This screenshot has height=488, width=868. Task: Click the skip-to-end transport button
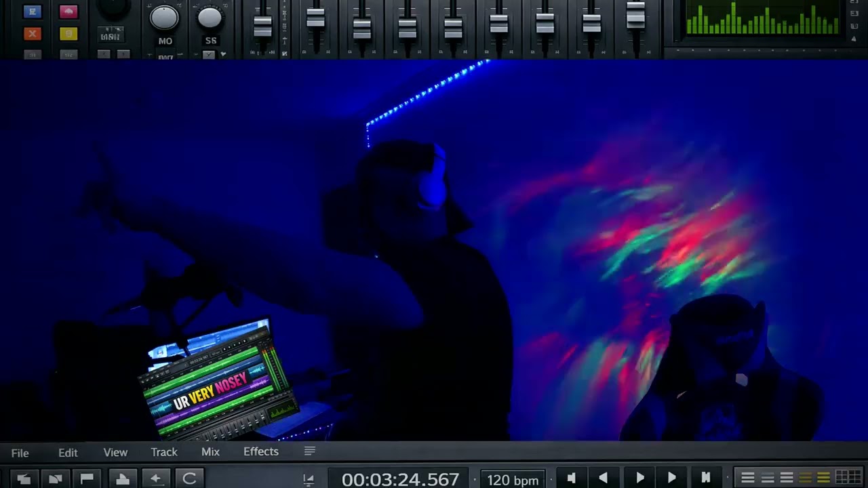[705, 479]
